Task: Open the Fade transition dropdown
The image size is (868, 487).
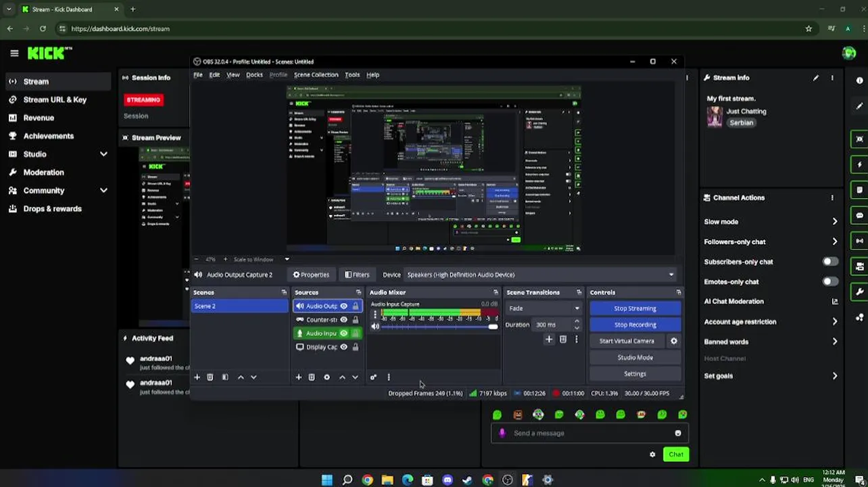Action: pos(544,308)
